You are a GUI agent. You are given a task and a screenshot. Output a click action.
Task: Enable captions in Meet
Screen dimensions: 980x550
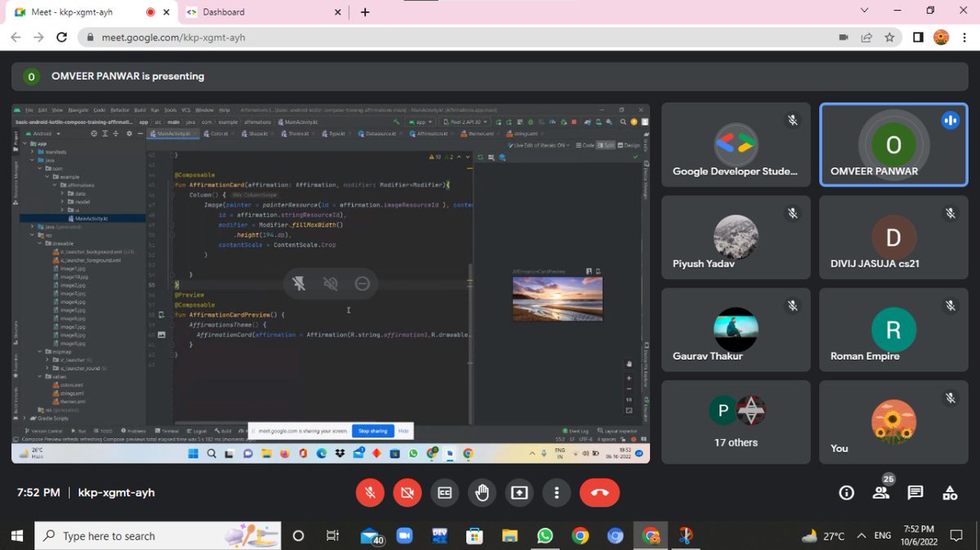pyautogui.click(x=445, y=492)
